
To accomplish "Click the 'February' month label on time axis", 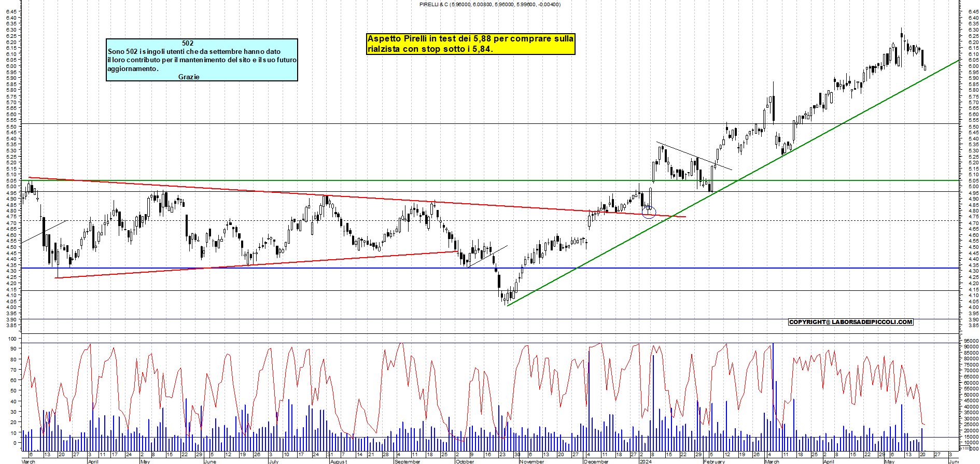I will 715,461.
